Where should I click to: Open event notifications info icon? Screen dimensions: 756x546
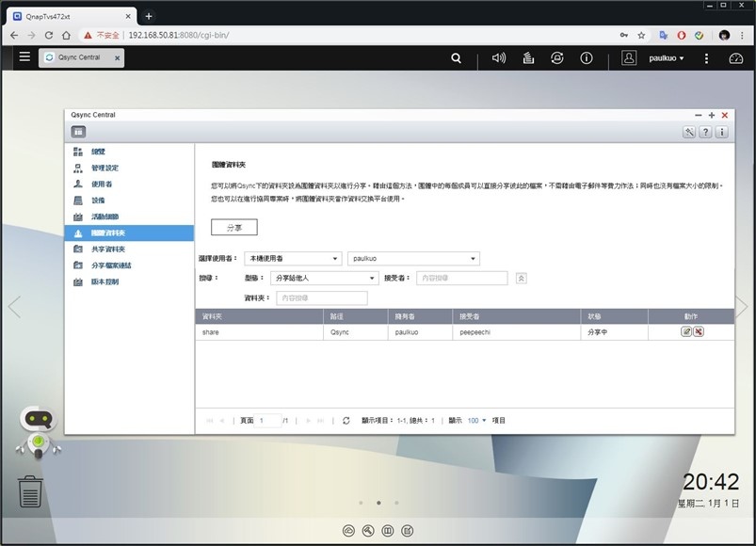(587, 58)
